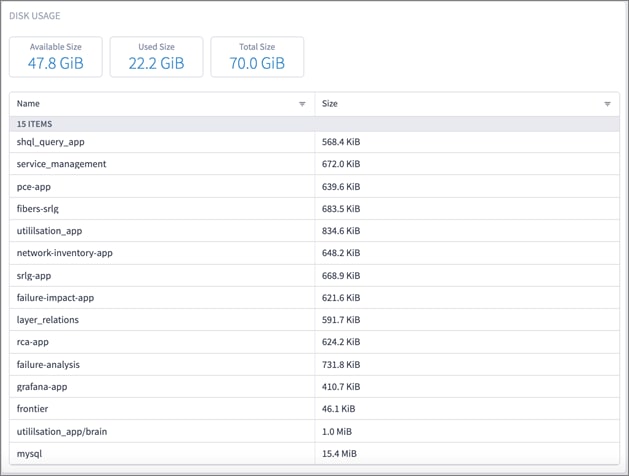This screenshot has width=629, height=476.
Task: Select the Available Size card
Action: pos(56,57)
